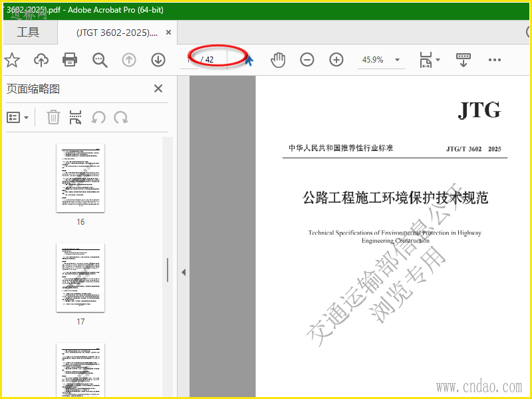This screenshot has height=399, width=532.
Task: Click the page label 16
Action: coord(80,222)
